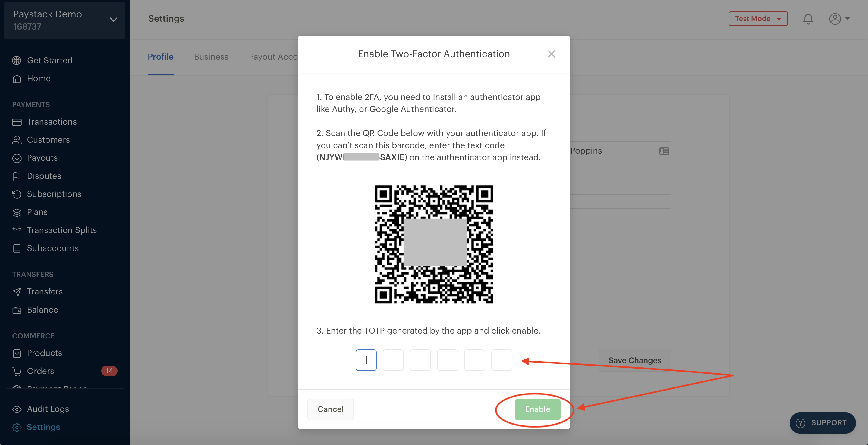Close the Enable 2FA dialog

tap(552, 54)
